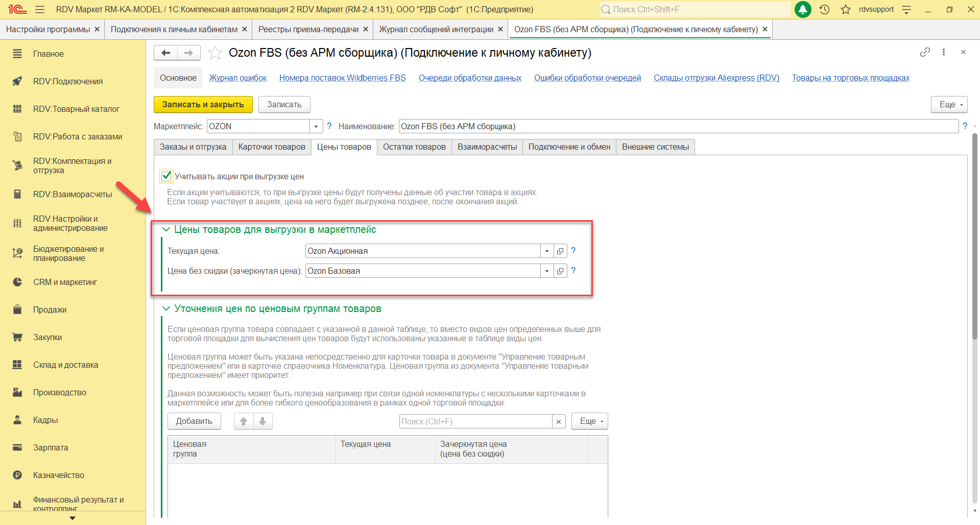Image resolution: width=980 pixels, height=525 pixels.
Task: Click the Записать button
Action: click(284, 104)
